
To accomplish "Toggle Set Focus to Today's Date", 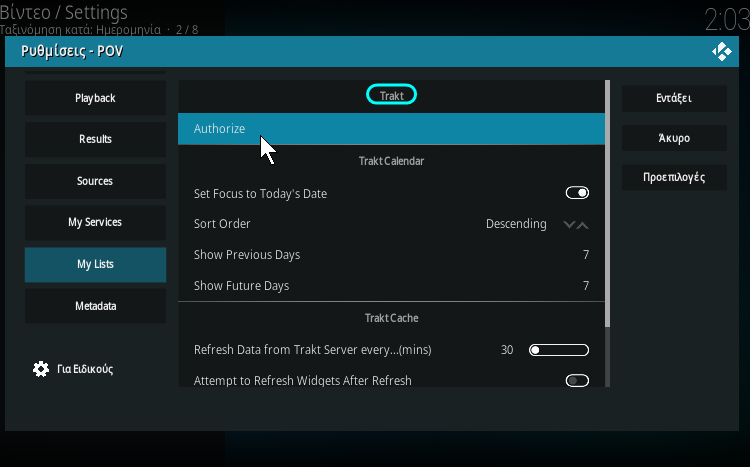I will tap(577, 193).
